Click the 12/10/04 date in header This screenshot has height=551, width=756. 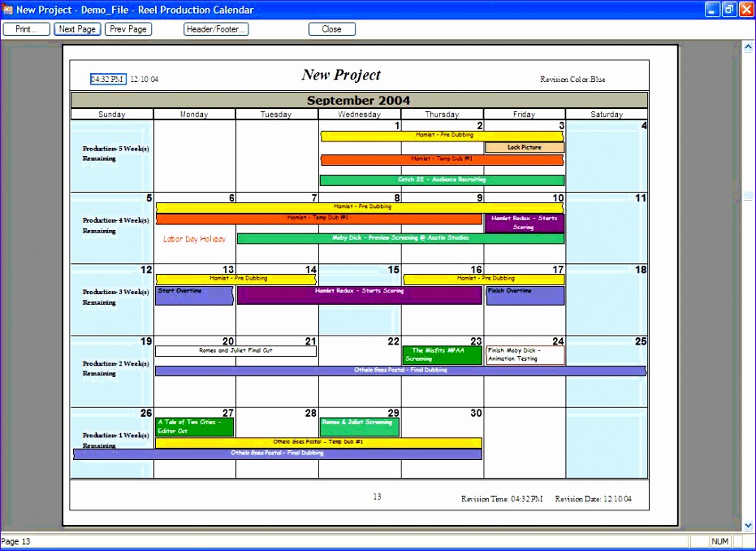(x=145, y=80)
